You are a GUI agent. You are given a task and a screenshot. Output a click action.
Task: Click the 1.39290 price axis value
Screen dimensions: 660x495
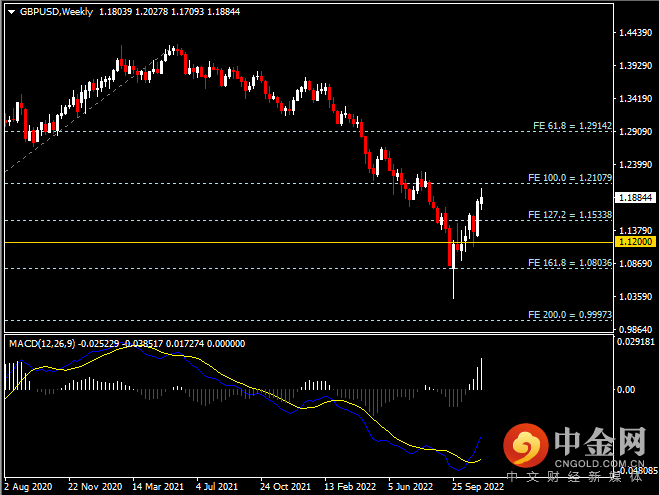(636, 66)
